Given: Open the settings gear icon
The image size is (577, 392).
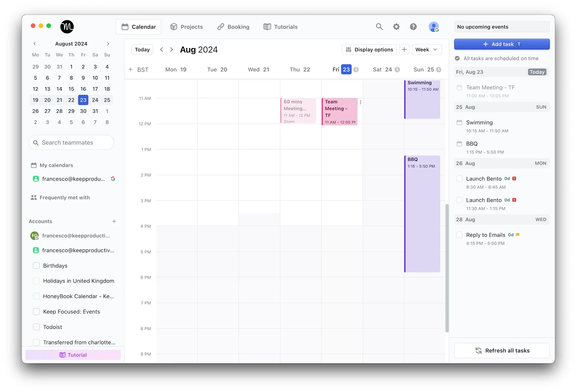Looking at the screenshot, I should coord(396,26).
